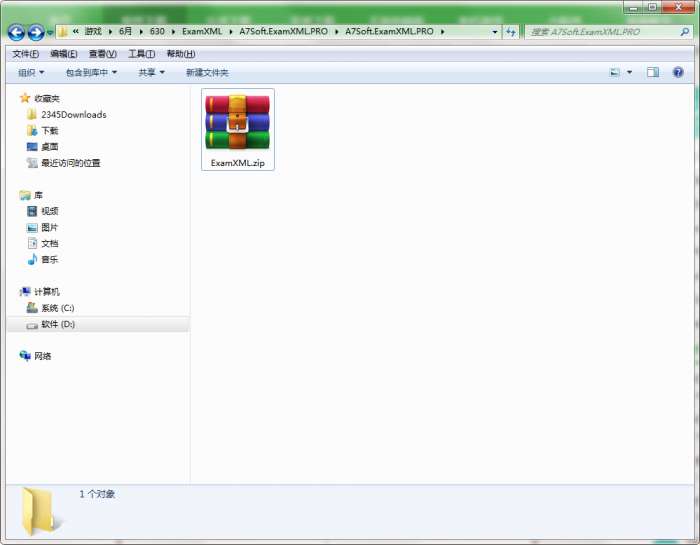Click the 图片 pictures library icon
The width and height of the screenshot is (700, 545).
(x=32, y=227)
